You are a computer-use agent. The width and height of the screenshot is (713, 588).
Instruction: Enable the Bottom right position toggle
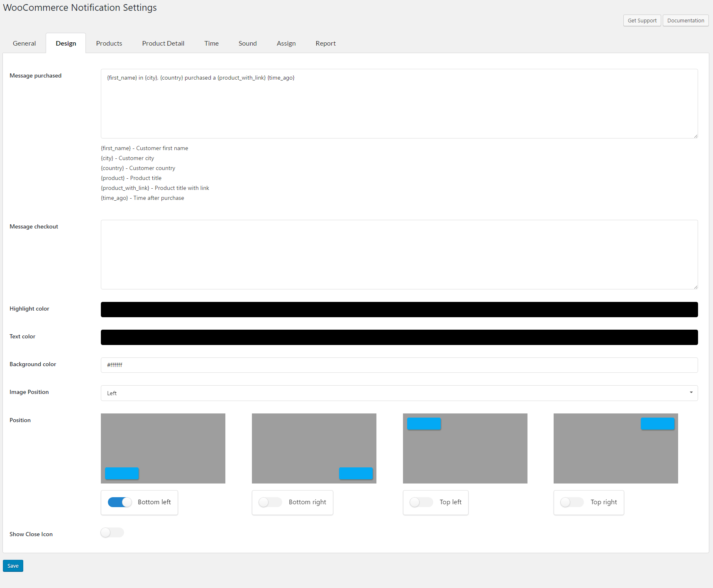click(270, 502)
